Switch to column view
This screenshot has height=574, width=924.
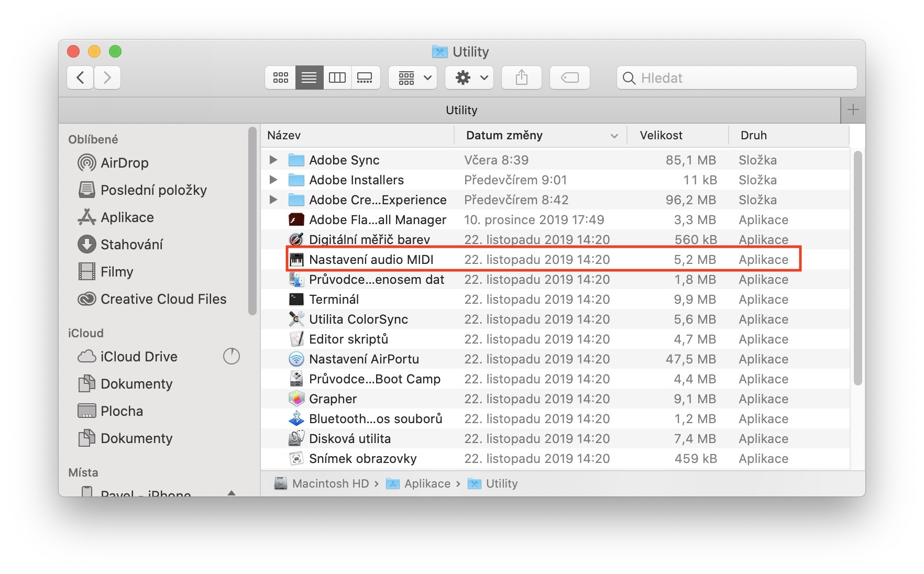[x=337, y=78]
